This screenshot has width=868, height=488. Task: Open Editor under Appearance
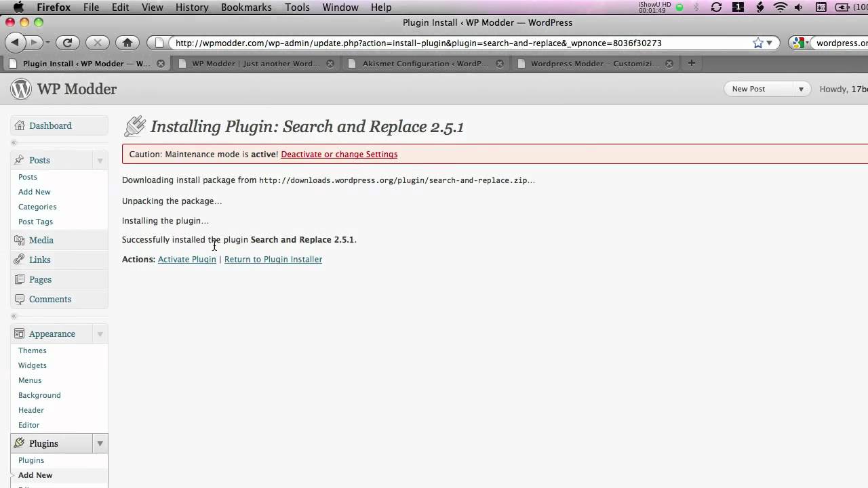pos(29,425)
